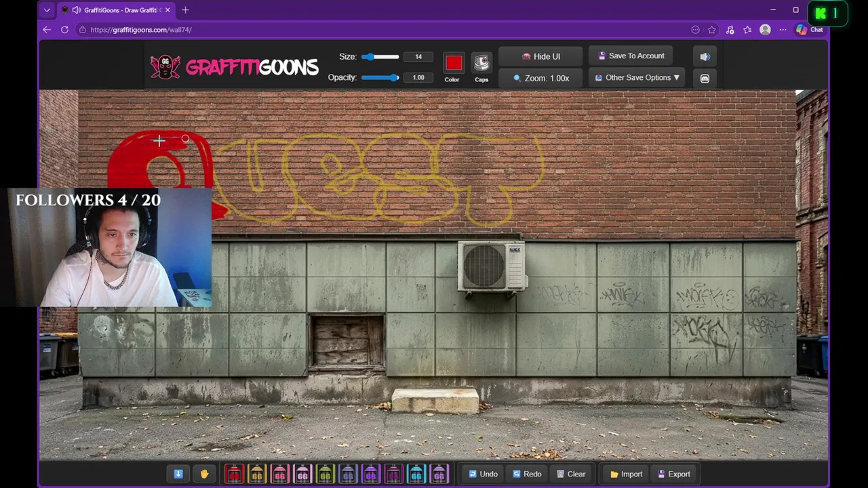The image size is (868, 488).
Task: Open the Copilot Chat button
Action: coord(810,30)
